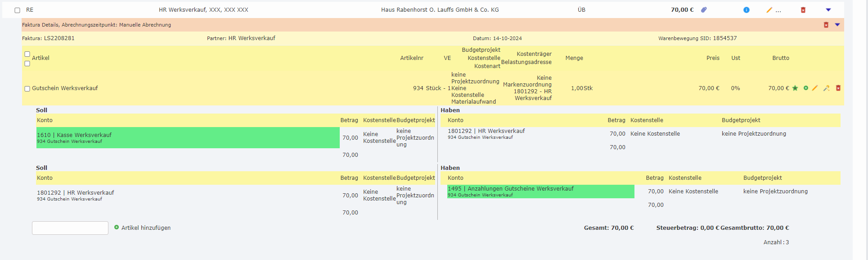
Task: Select green 1610 Kasse Werksverkauf account row
Action: coord(188,137)
